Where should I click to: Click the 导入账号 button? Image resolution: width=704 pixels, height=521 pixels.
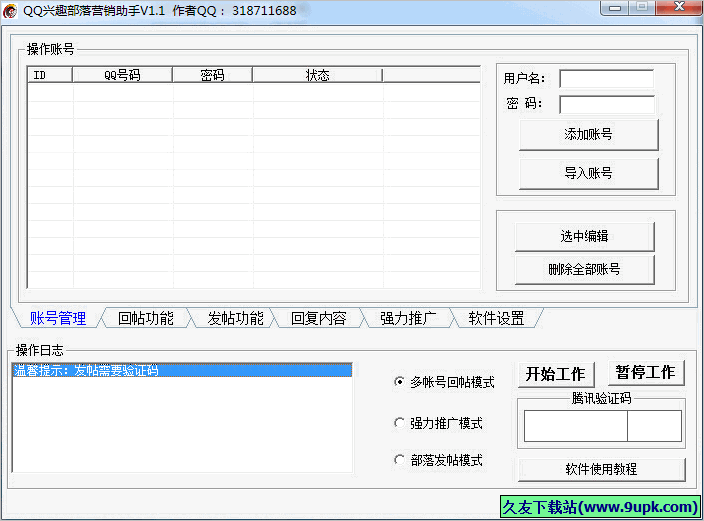[589, 173]
